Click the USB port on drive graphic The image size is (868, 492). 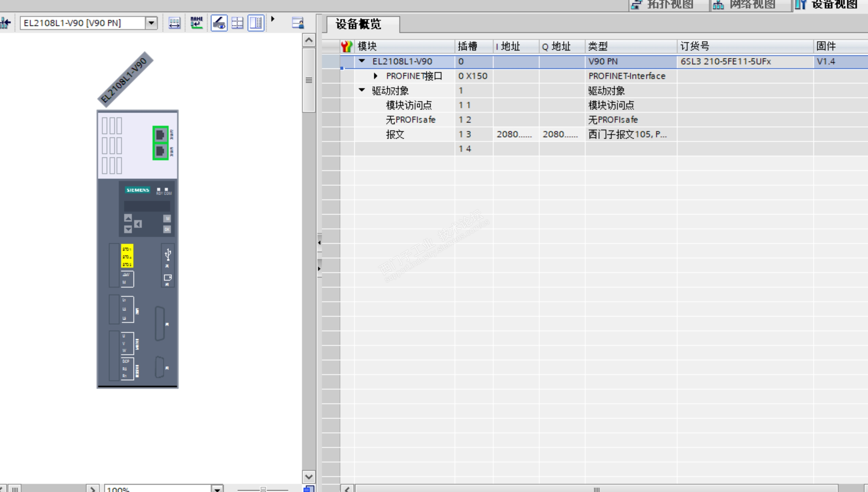pyautogui.click(x=168, y=255)
